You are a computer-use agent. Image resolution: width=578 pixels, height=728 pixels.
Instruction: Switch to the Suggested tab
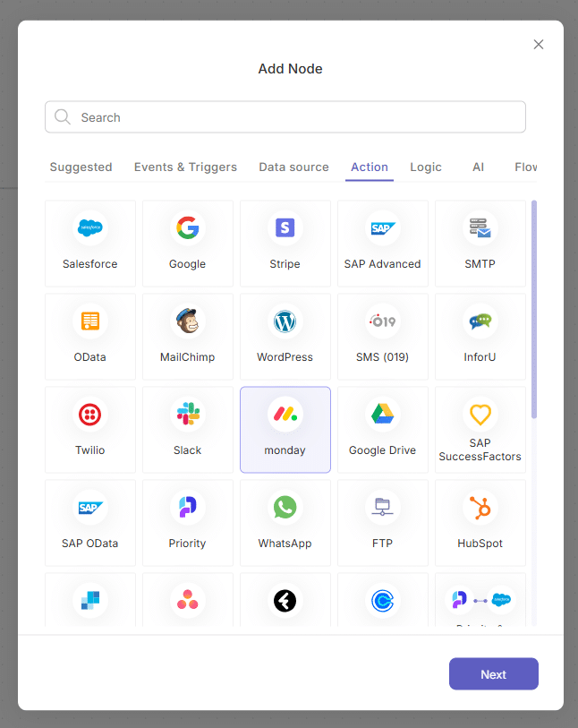(x=81, y=167)
